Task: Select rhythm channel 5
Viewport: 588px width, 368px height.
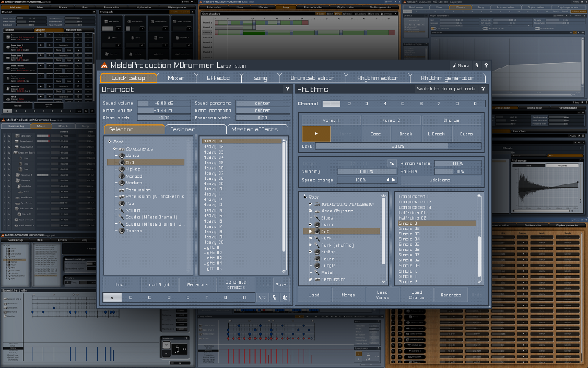Action: [403, 104]
